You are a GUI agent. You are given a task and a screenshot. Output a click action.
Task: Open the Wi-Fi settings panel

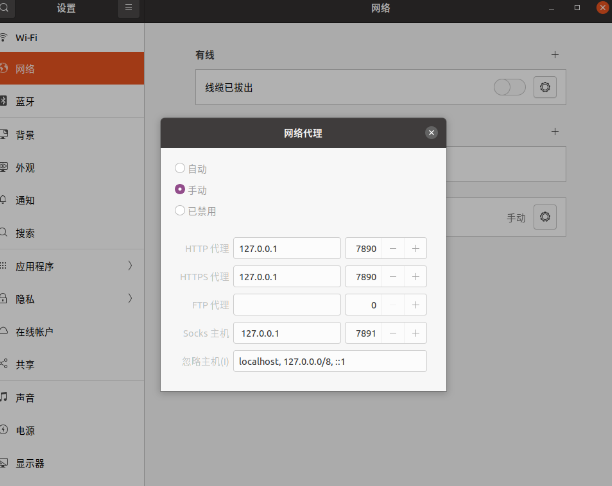pyautogui.click(x=72, y=37)
